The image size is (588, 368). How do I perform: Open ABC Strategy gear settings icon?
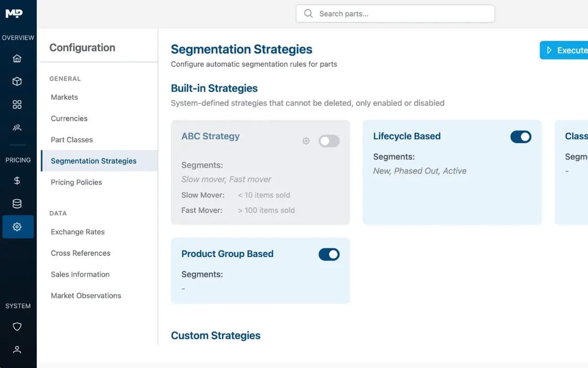(306, 141)
